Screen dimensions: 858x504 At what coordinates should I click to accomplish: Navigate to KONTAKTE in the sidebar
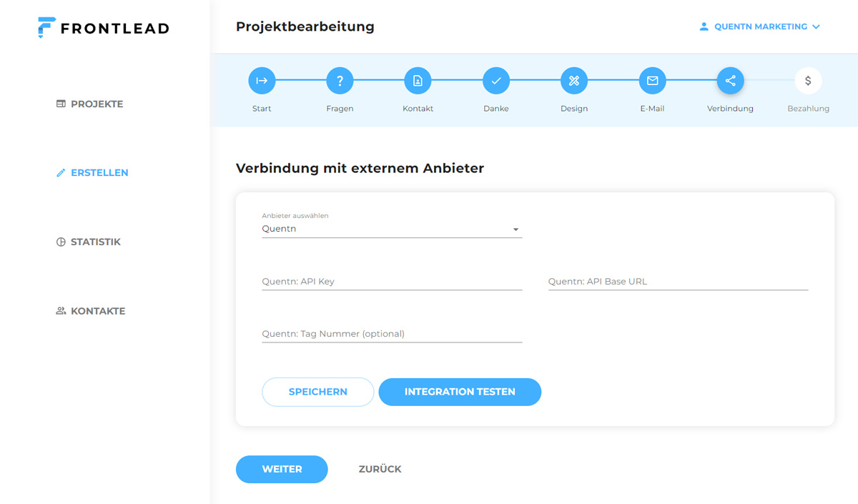pyautogui.click(x=91, y=311)
